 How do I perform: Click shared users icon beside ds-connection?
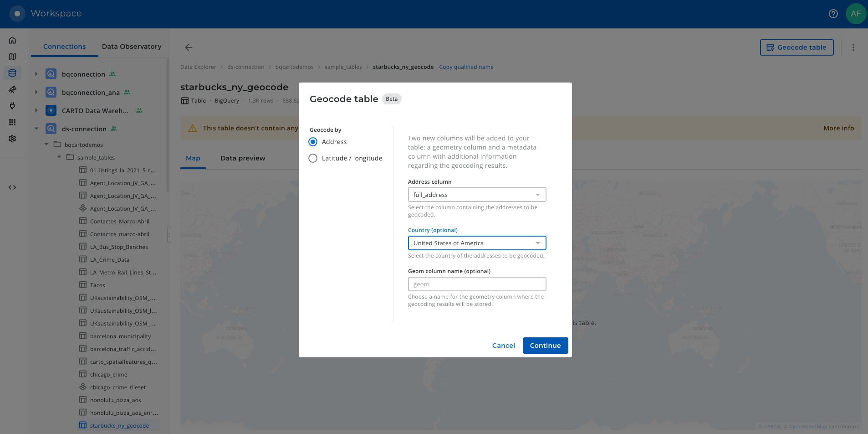pyautogui.click(x=114, y=129)
